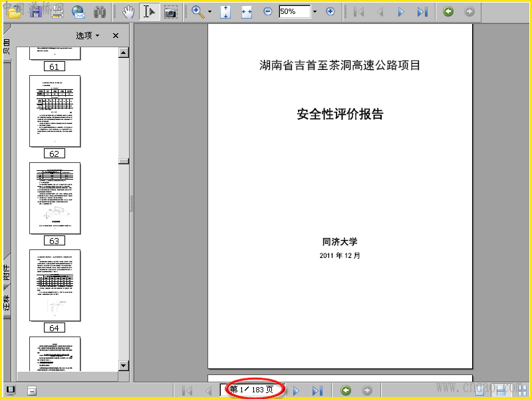Print the document with the printer icon
This screenshot has width=532, height=399.
click(x=57, y=12)
